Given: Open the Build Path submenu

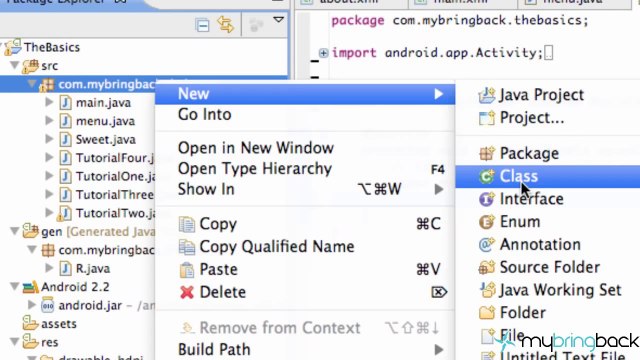Looking at the screenshot, I should tap(305, 349).
